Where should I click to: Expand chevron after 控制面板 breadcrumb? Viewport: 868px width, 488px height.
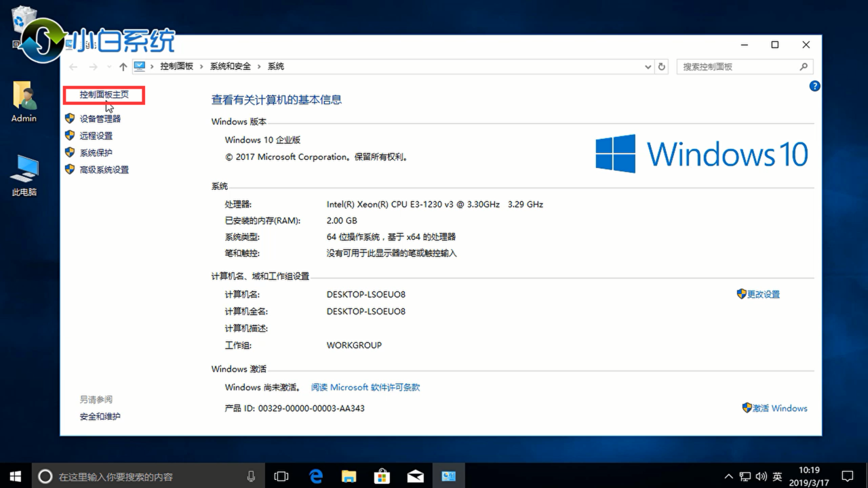tap(201, 66)
